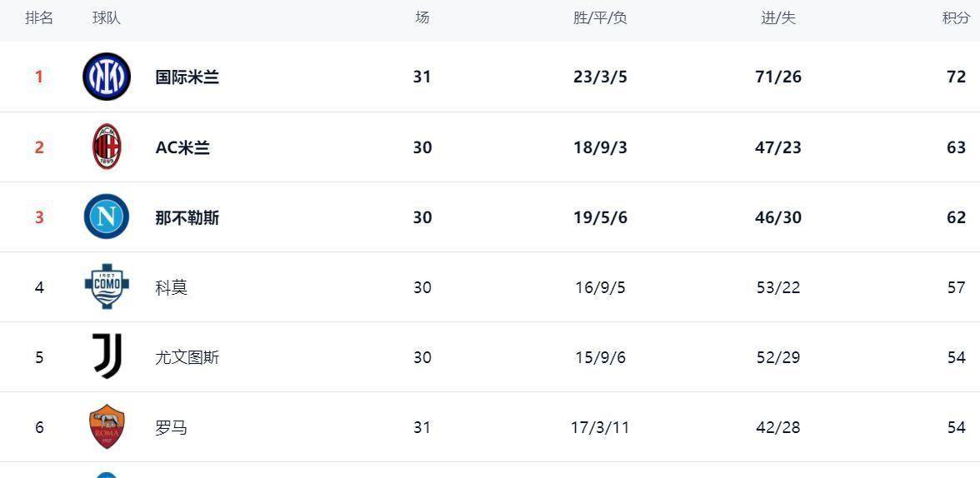Image resolution: width=980 pixels, height=478 pixels.
Task: Open the 国际米兰 team link
Action: pos(187,77)
